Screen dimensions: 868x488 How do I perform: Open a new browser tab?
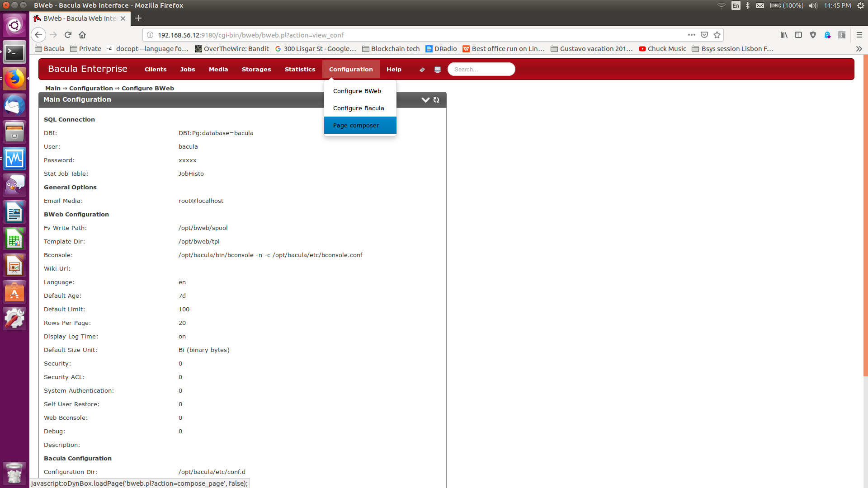(x=138, y=18)
